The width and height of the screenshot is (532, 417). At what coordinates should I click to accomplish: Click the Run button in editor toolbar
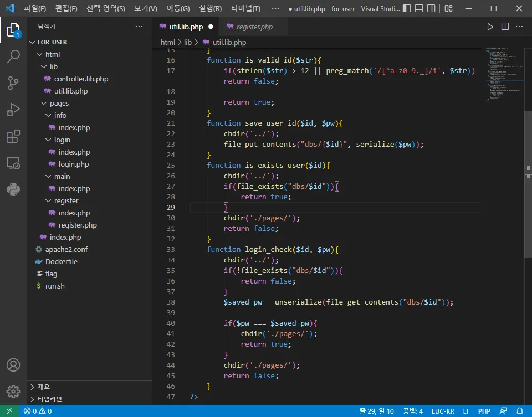pyautogui.click(x=490, y=27)
